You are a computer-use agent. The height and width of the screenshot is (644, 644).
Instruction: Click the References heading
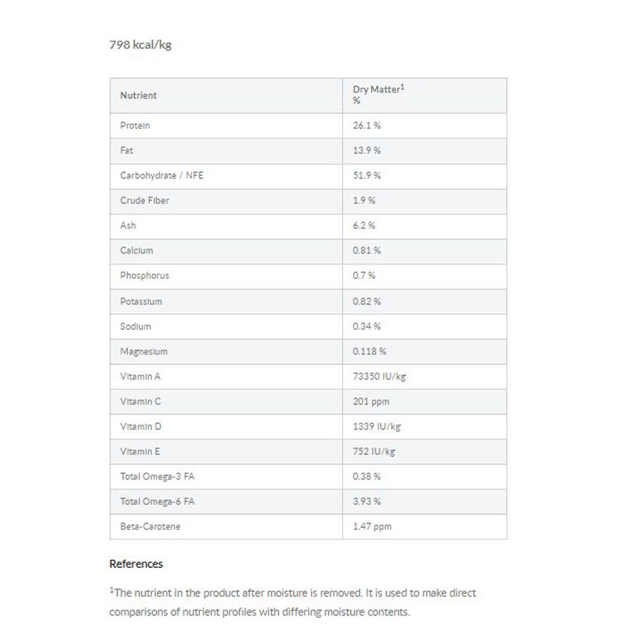point(136,564)
